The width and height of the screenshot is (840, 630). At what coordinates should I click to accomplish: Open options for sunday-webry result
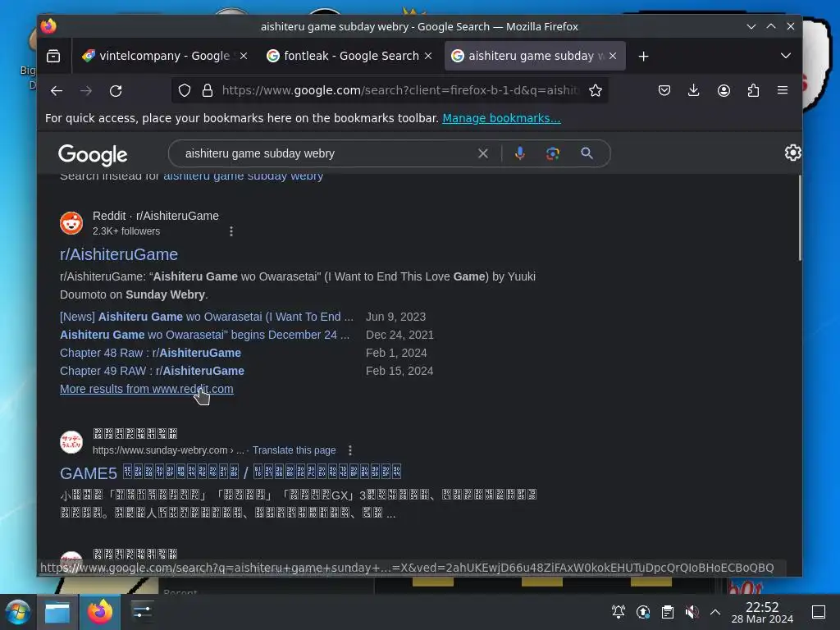(349, 450)
